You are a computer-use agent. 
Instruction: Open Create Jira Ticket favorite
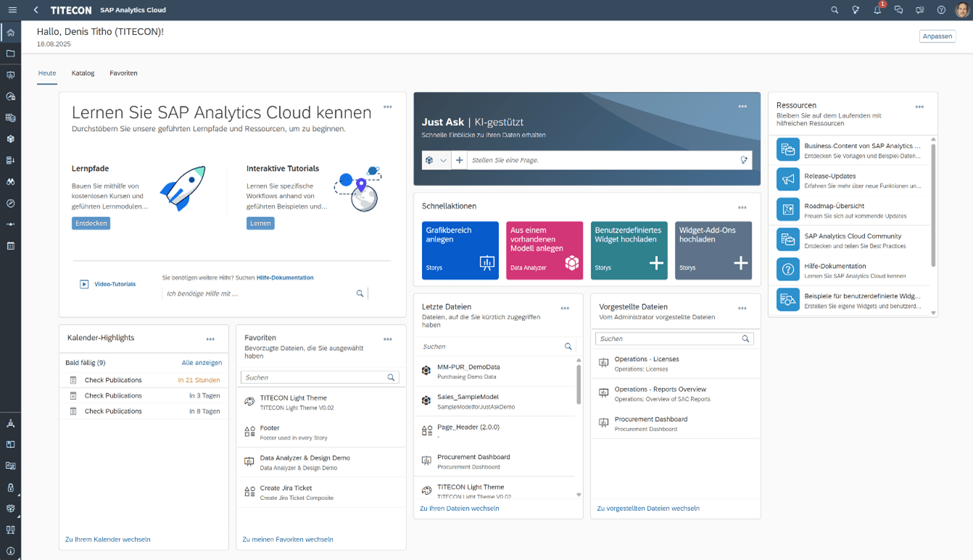pos(321,493)
